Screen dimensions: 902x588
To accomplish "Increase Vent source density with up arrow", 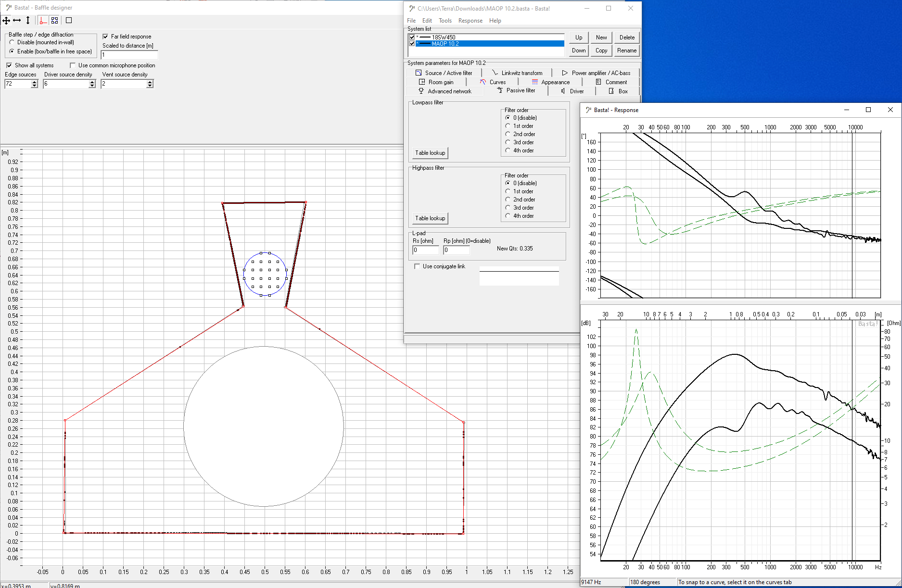I will (150, 82).
